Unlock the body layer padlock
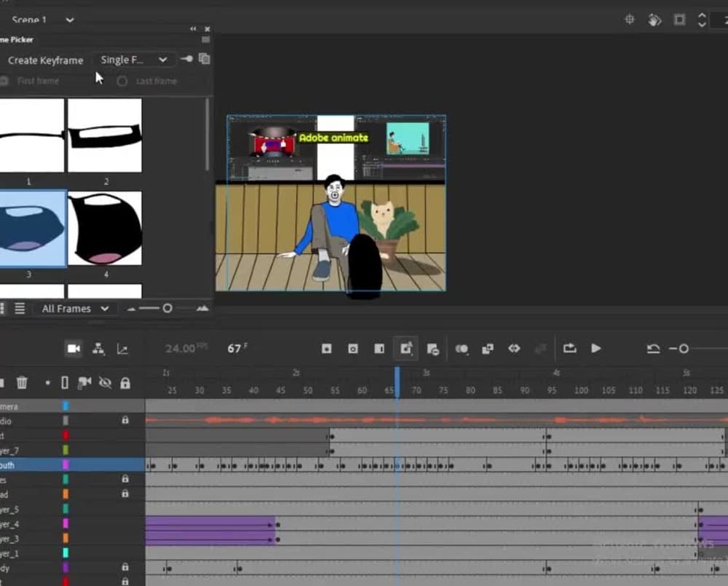The width and height of the screenshot is (728, 586). tap(125, 567)
